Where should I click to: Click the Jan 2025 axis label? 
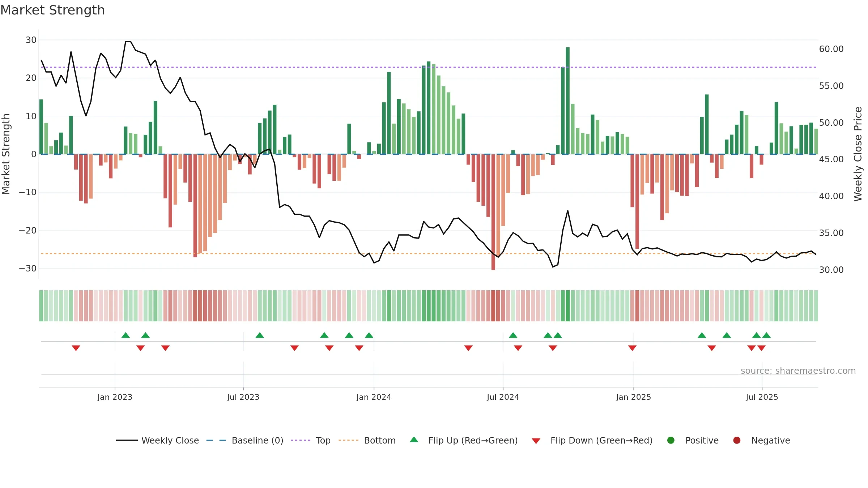tap(633, 397)
